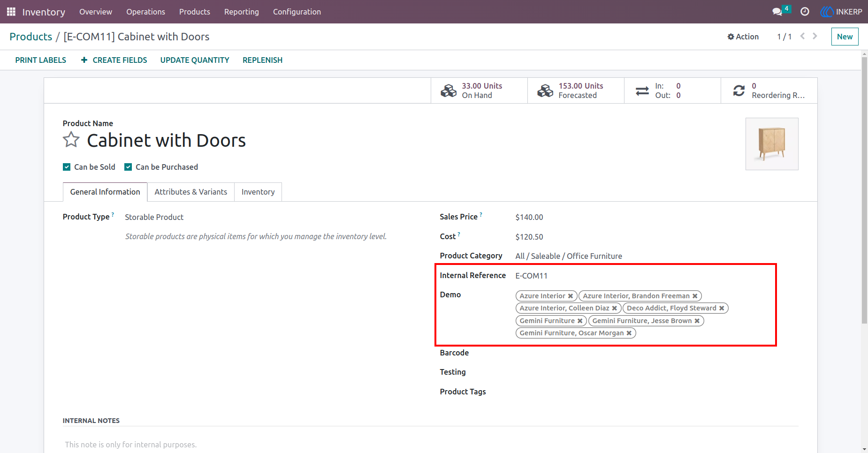Edit the Cabinet with Doors name field

click(x=167, y=140)
